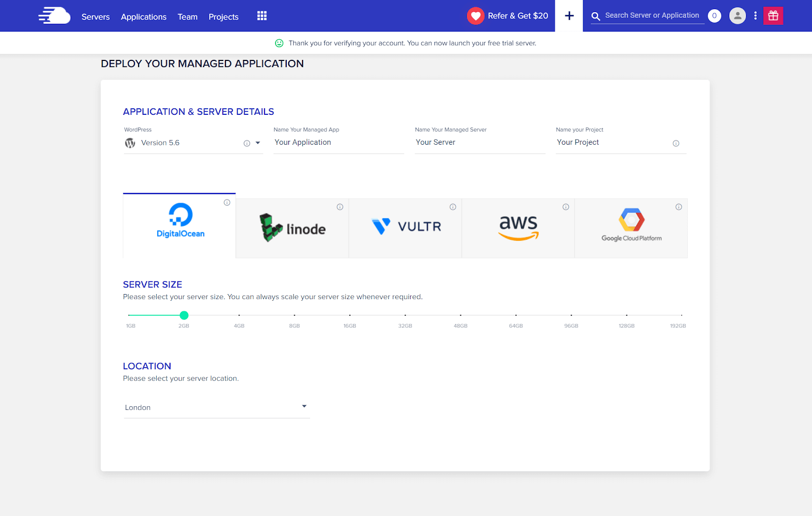812x516 pixels.
Task: Open the user profile avatar
Action: click(x=737, y=16)
